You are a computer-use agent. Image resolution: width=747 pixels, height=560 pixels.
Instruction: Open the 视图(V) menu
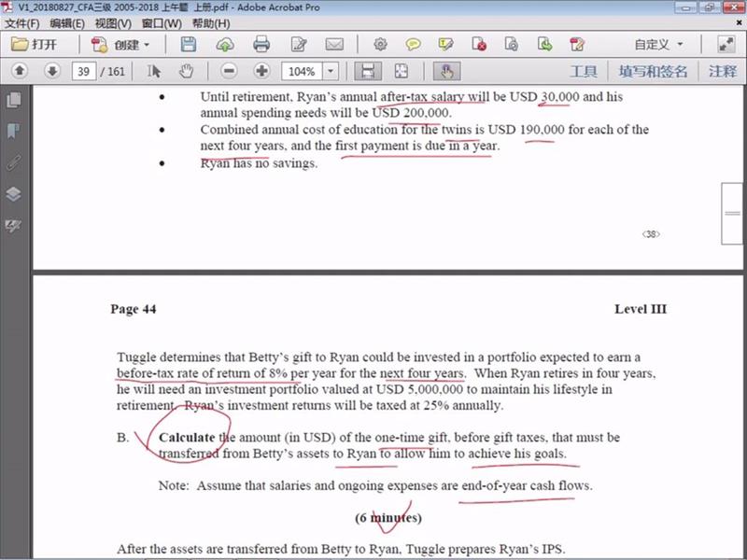113,23
